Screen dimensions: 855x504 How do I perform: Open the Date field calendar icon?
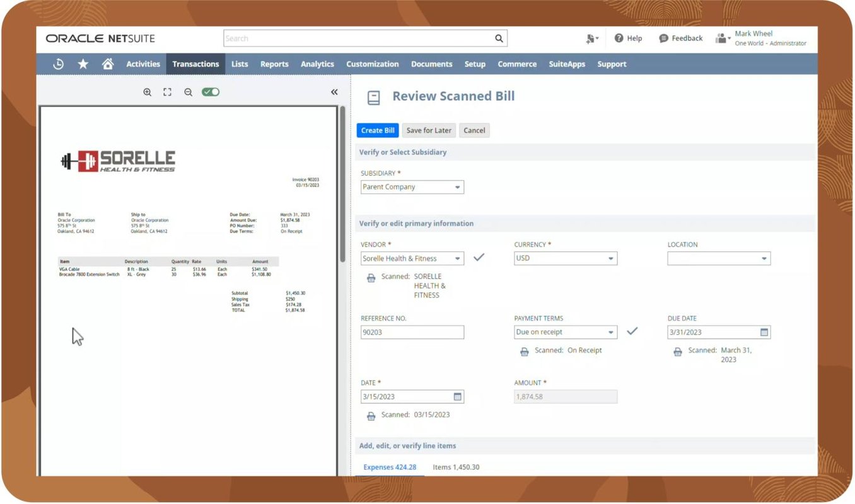(x=457, y=396)
